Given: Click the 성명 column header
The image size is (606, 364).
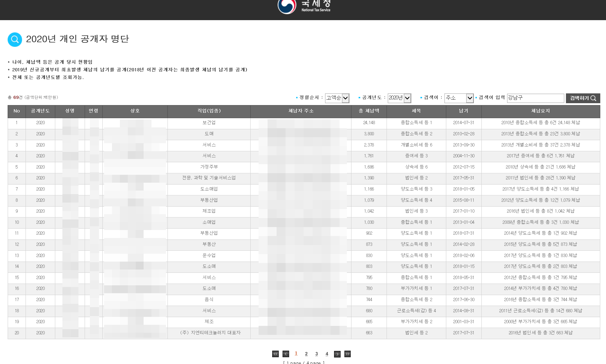Looking at the screenshot, I should pyautogui.click(x=70, y=111).
